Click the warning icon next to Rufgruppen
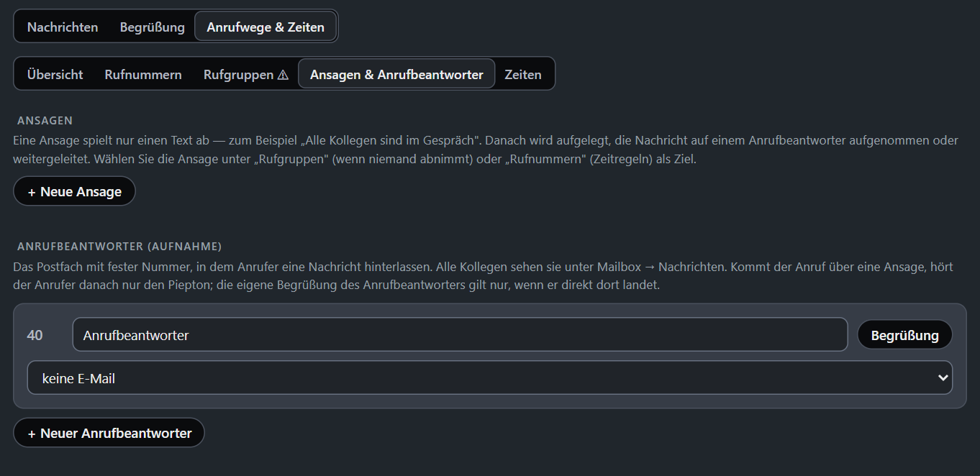The height and width of the screenshot is (476, 980). tap(283, 75)
